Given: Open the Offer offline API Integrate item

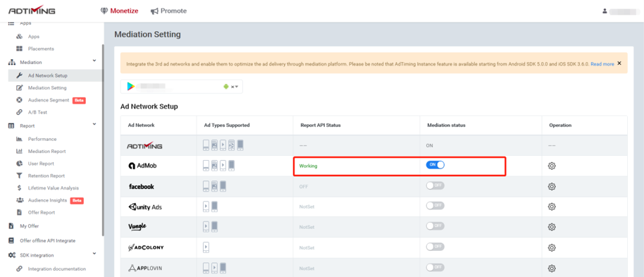Looking at the screenshot, I should pyautogui.click(x=48, y=240).
